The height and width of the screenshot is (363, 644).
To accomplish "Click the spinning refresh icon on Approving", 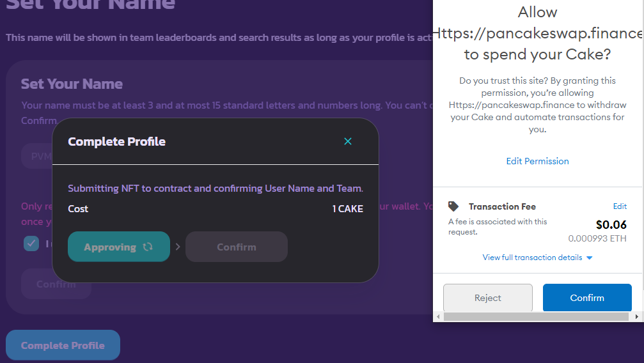I will 148,247.
